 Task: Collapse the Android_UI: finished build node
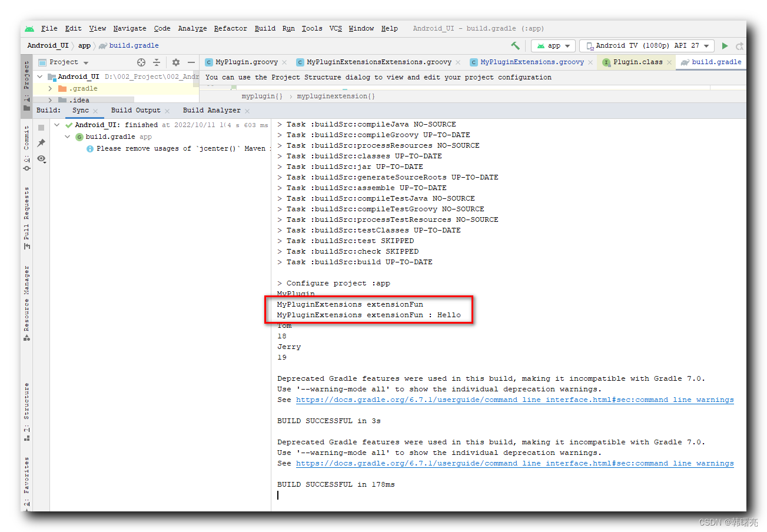coord(57,125)
